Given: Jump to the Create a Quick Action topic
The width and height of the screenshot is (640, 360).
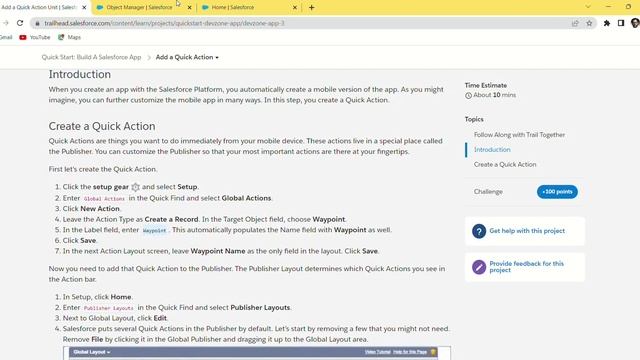Looking at the screenshot, I should (x=505, y=164).
